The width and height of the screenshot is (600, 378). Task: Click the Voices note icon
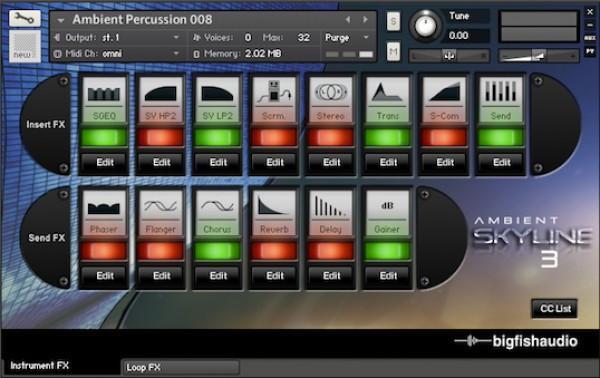pyautogui.click(x=196, y=37)
